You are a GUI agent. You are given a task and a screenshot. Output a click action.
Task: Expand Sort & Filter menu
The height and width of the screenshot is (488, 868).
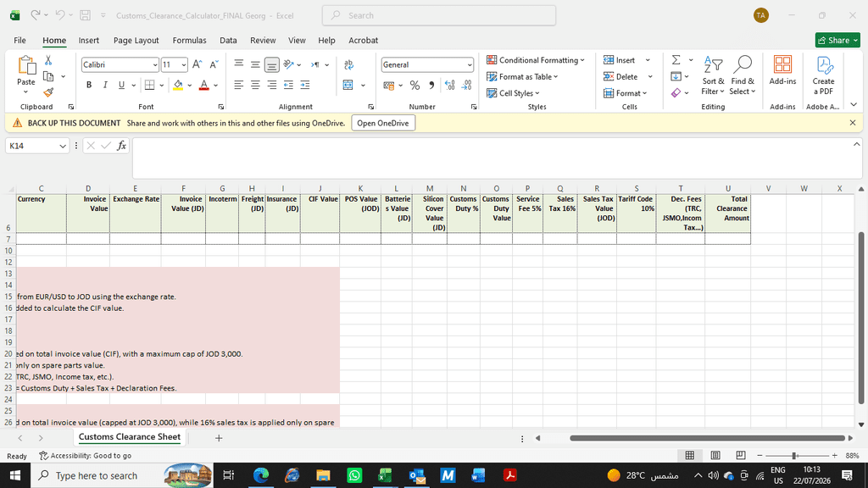click(713, 75)
